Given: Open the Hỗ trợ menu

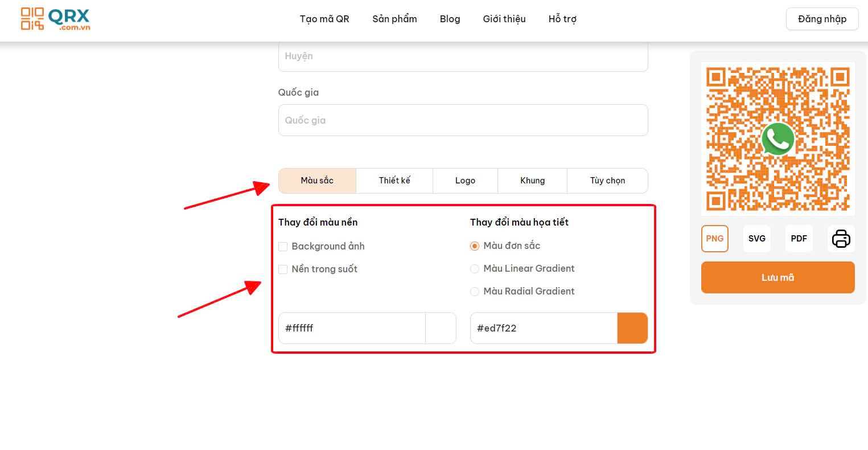Looking at the screenshot, I should (x=562, y=19).
